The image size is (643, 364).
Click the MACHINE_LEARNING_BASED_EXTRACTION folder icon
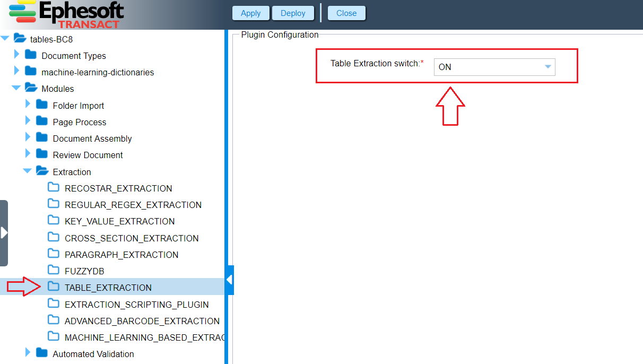click(54, 336)
